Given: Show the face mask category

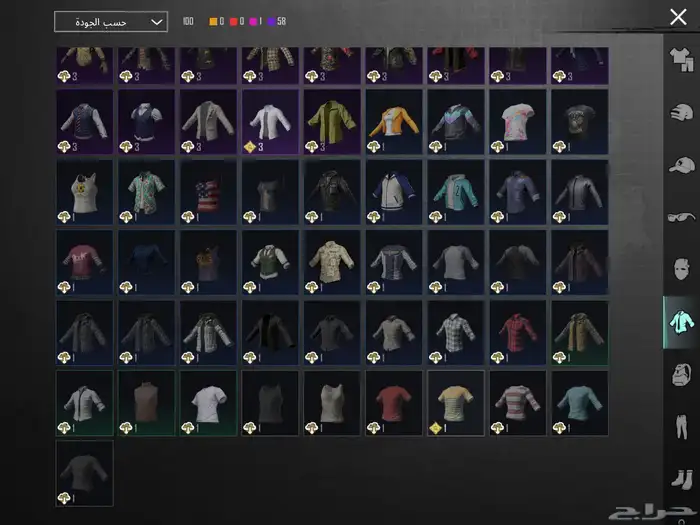Looking at the screenshot, I should coord(681,269).
